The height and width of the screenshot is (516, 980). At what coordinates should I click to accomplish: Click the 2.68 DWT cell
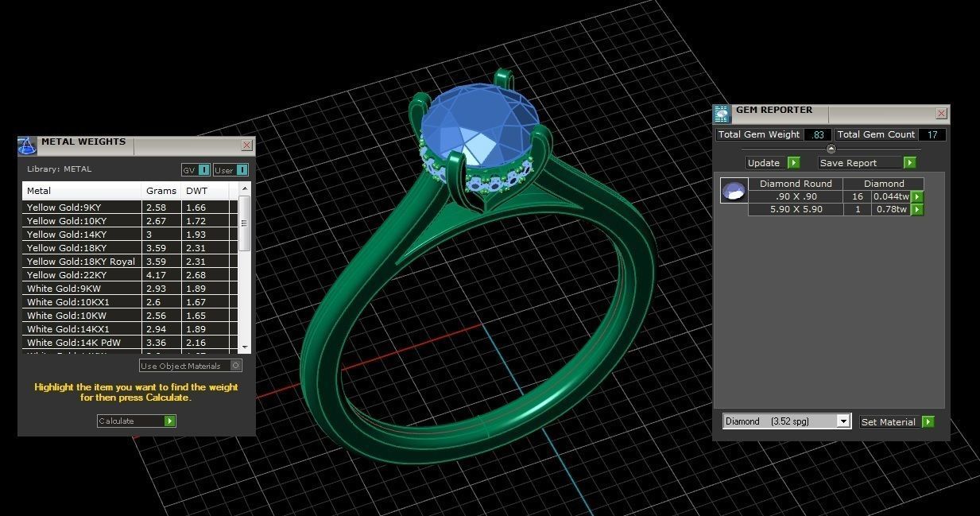(x=205, y=275)
